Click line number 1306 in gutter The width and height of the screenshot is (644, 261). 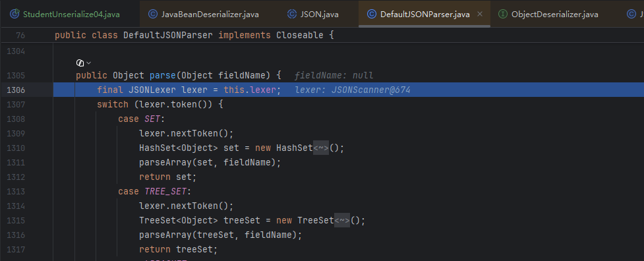pyautogui.click(x=16, y=90)
